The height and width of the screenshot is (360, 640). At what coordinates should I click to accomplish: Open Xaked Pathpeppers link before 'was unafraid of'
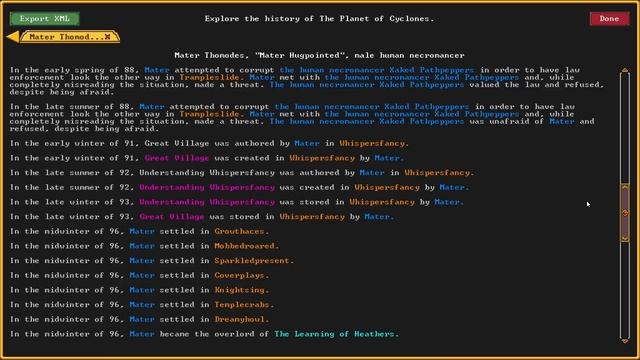366,121
